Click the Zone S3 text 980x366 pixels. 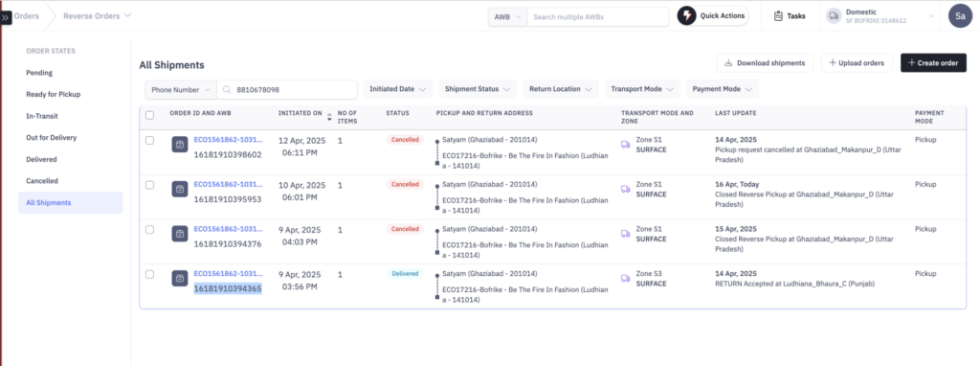(650, 273)
